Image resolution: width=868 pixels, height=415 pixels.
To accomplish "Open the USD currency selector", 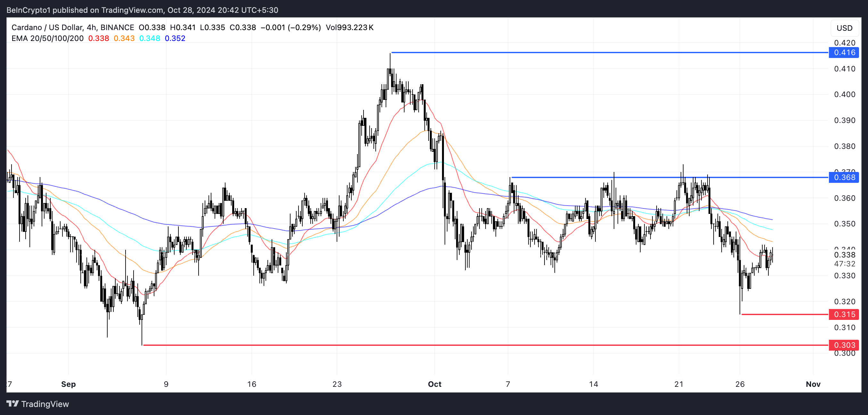I will point(844,28).
